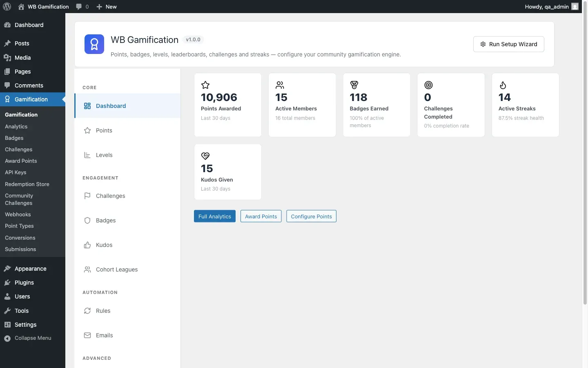The width and height of the screenshot is (588, 368).
Task: Click the Levels chart icon in plugin sidebar
Action: [87, 155]
